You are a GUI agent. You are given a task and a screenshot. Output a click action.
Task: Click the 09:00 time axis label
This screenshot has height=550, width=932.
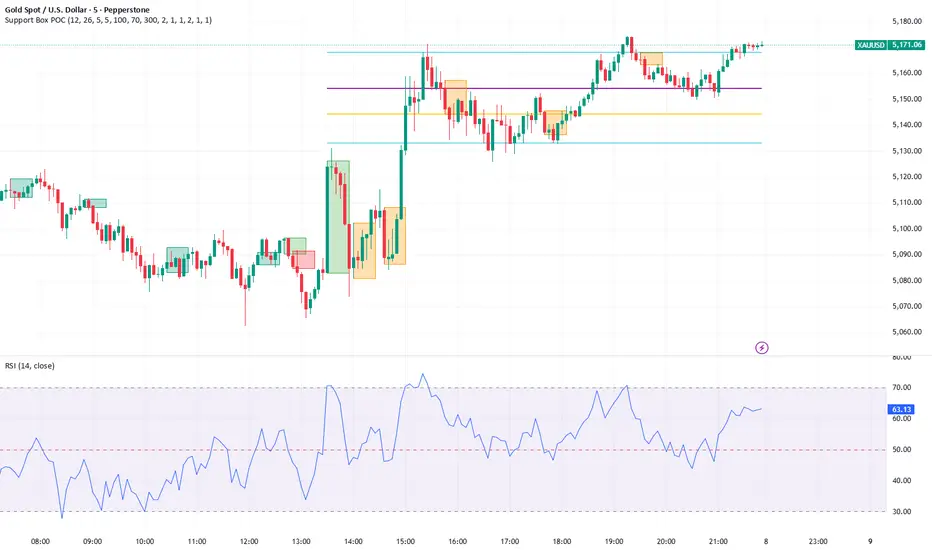(92, 541)
